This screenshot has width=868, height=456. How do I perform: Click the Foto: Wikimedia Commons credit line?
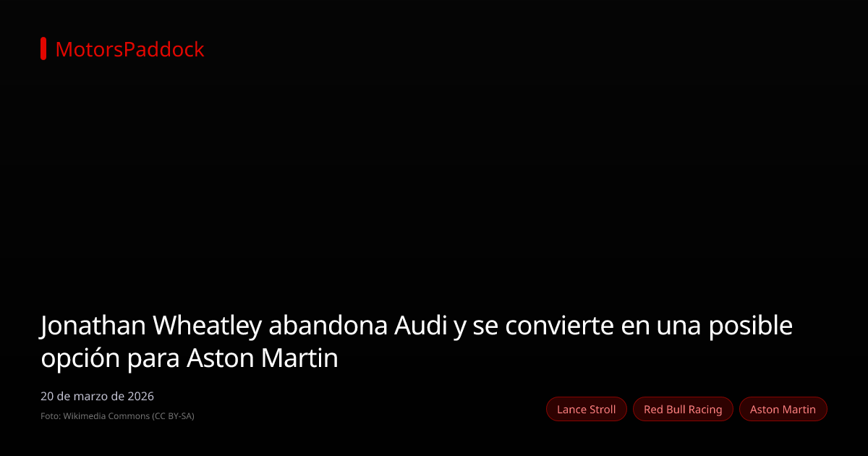click(x=117, y=416)
